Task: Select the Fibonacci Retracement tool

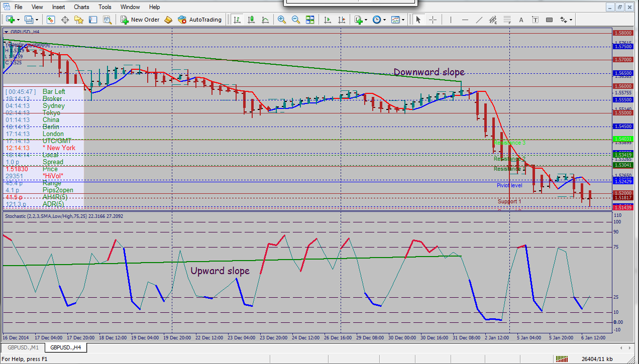Action: [507, 20]
